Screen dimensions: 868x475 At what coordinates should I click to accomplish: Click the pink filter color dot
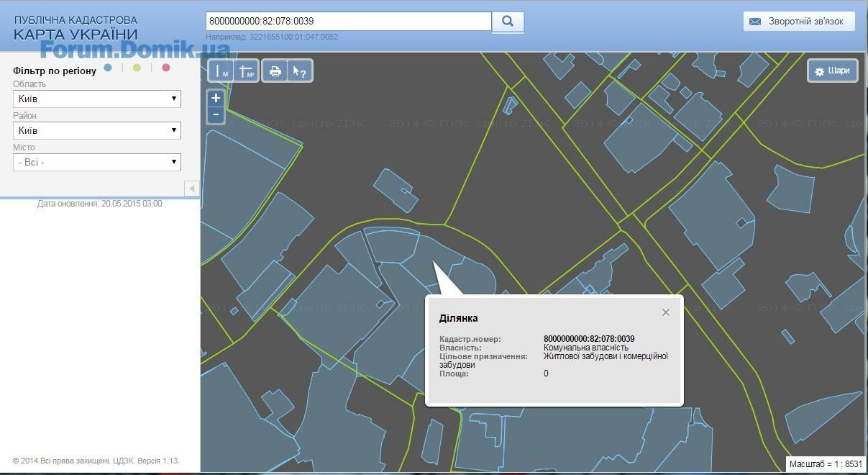[x=166, y=68]
